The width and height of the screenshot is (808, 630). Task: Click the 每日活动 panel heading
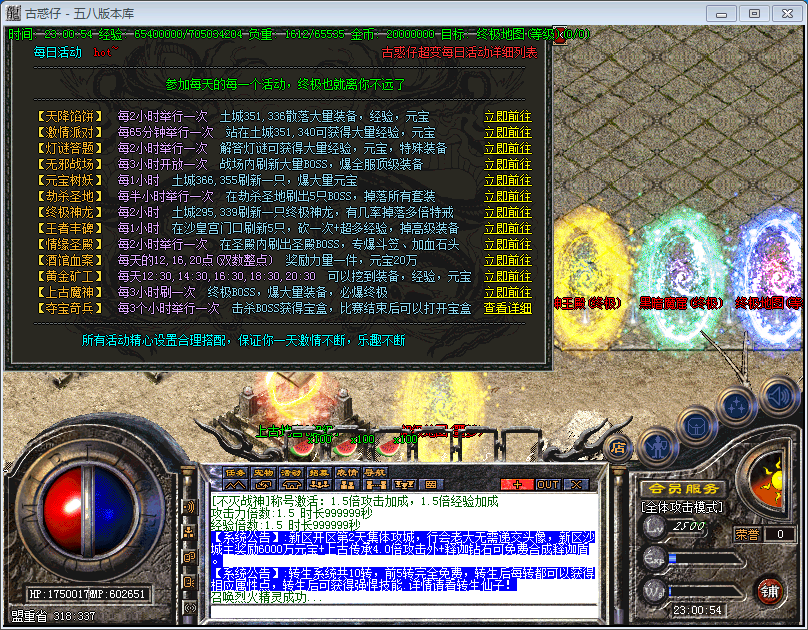tap(58, 52)
